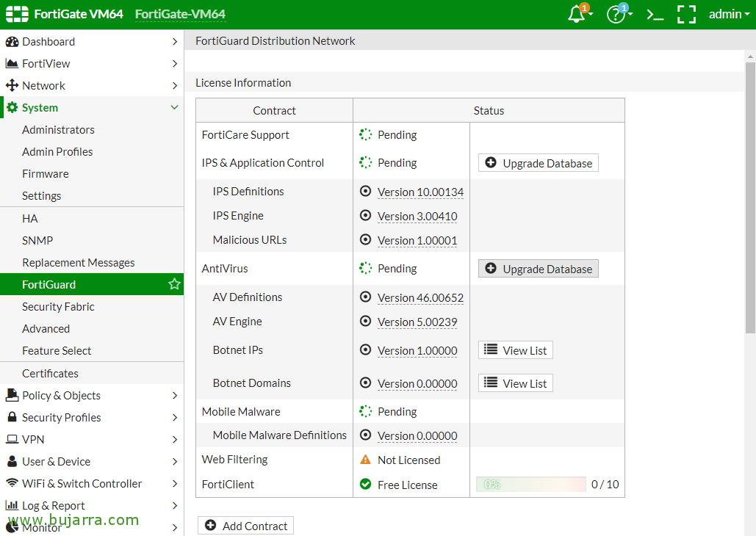
Task: Click the FortiClient license usage bar
Action: pos(530,485)
